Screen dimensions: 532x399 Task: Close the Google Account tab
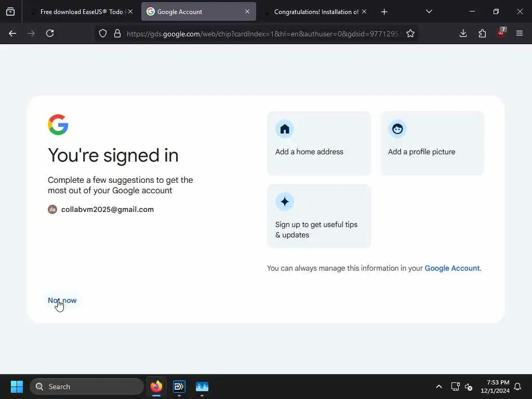(247, 11)
